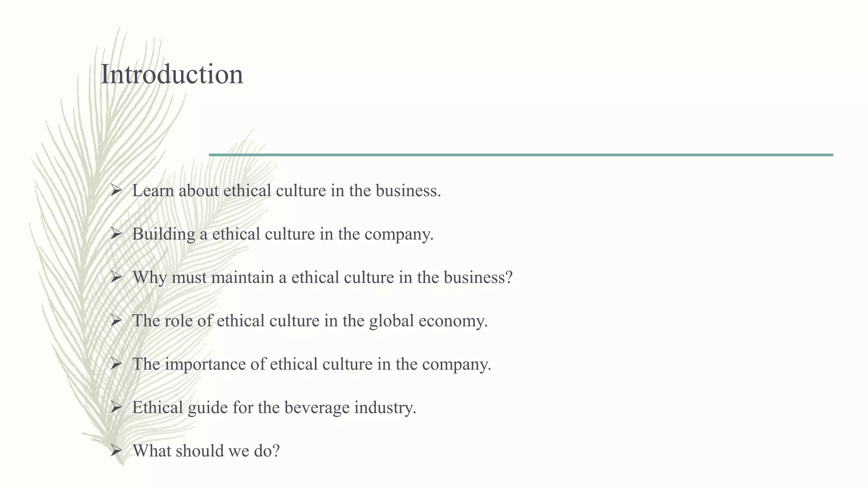Click the arrow bullet beside 'What should we do?'

coord(116,450)
